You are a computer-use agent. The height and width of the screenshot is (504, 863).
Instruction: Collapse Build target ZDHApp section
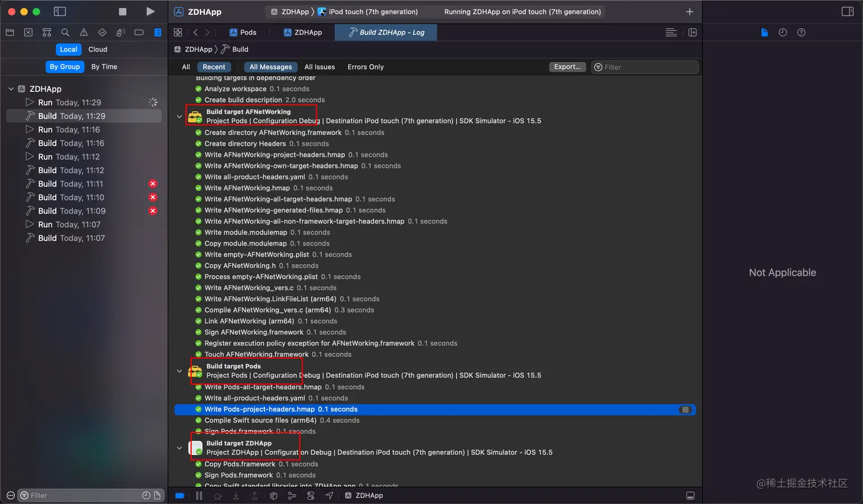click(x=179, y=448)
